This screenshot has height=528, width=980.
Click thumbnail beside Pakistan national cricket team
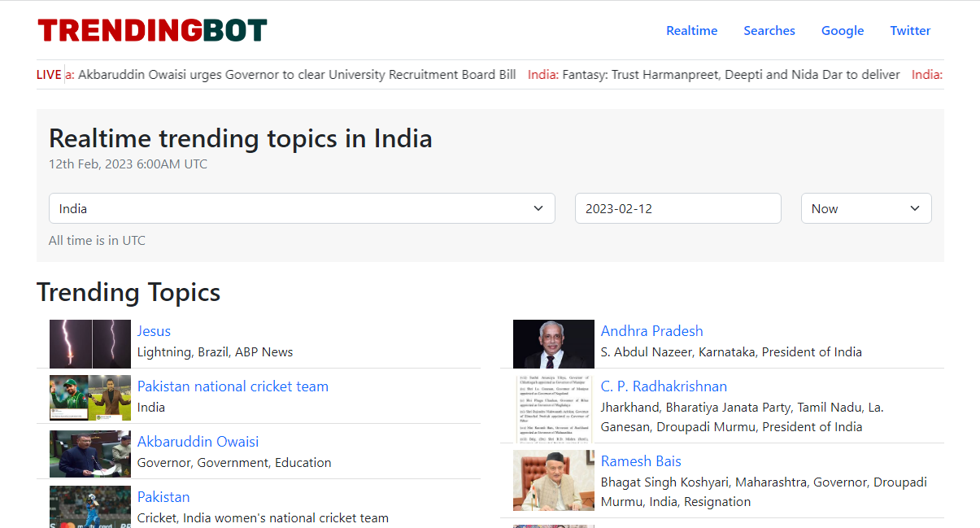pos(90,398)
